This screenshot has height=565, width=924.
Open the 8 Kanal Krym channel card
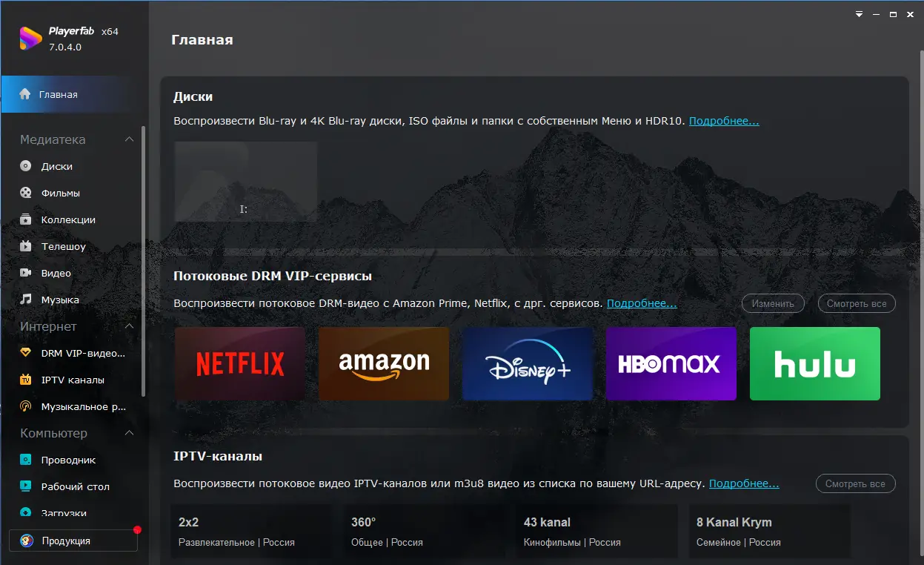770,532
